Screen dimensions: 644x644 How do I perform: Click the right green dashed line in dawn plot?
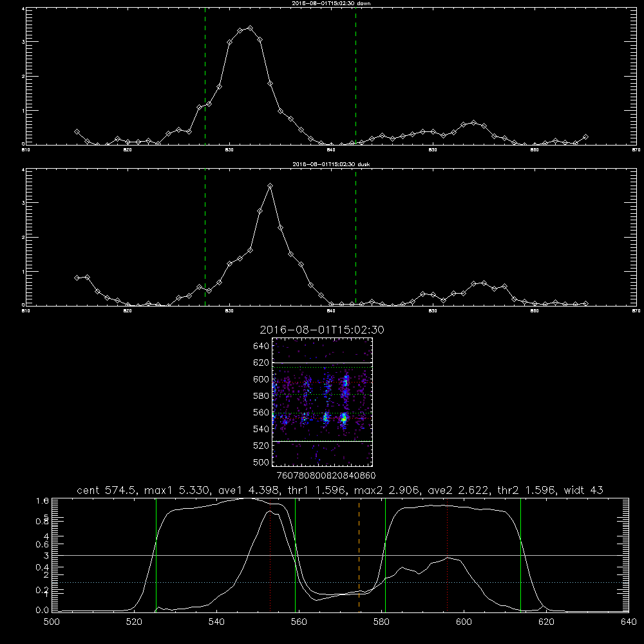(x=355, y=76)
